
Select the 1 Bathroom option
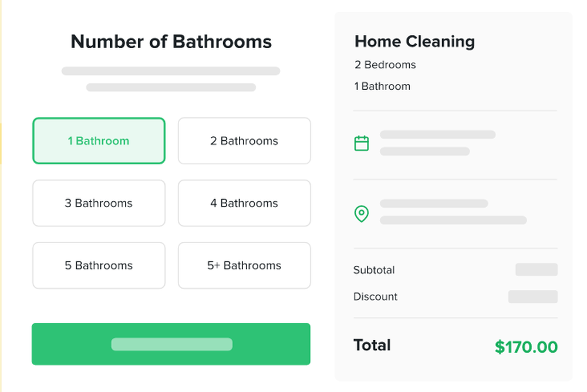(99, 141)
